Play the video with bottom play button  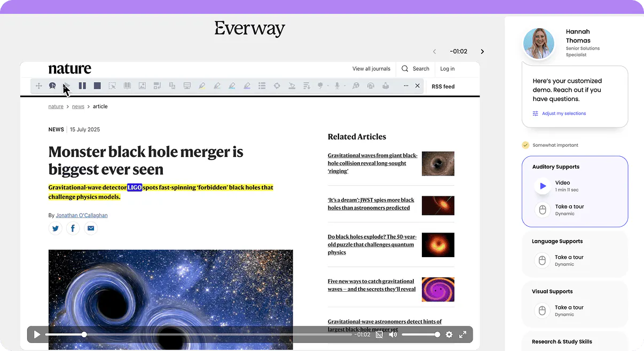[37, 334]
